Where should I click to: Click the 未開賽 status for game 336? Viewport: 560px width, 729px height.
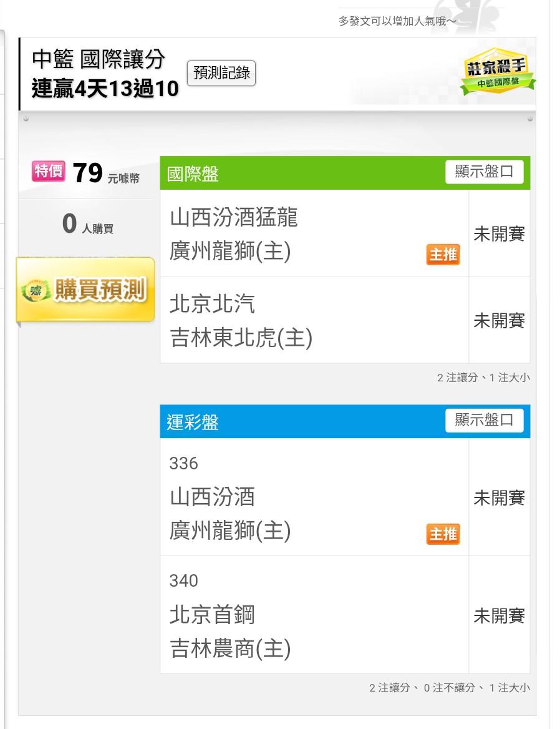pos(499,498)
